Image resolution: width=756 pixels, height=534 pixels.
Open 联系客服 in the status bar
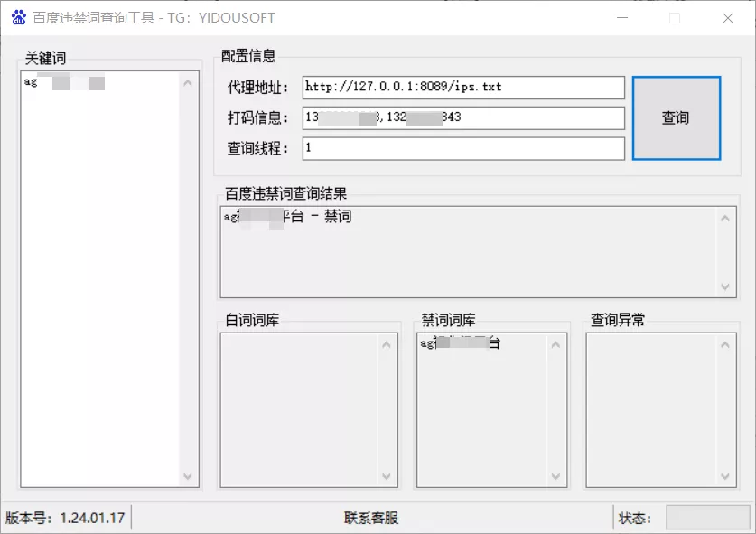pyautogui.click(x=370, y=518)
